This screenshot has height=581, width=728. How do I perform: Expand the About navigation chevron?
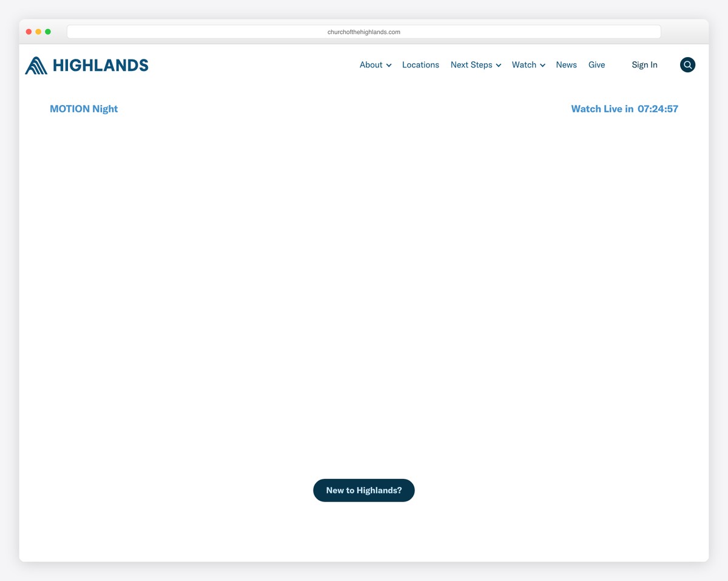click(389, 65)
